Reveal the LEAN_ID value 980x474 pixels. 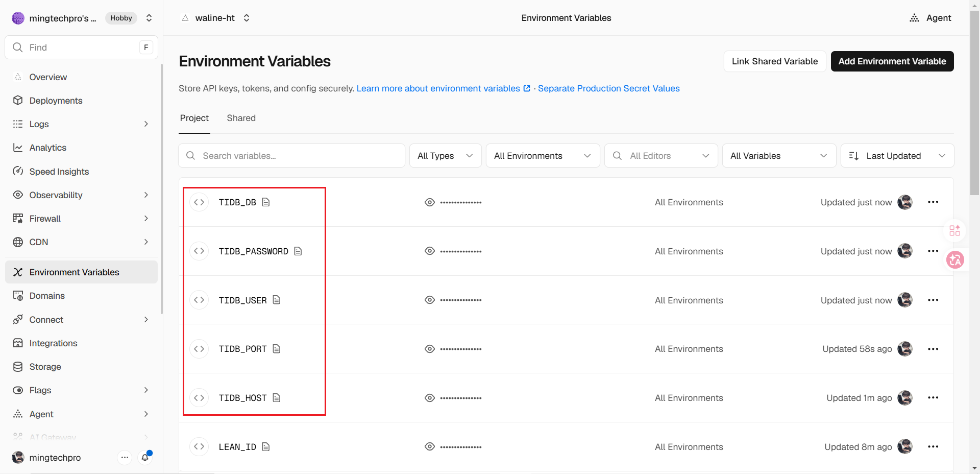(x=430, y=447)
